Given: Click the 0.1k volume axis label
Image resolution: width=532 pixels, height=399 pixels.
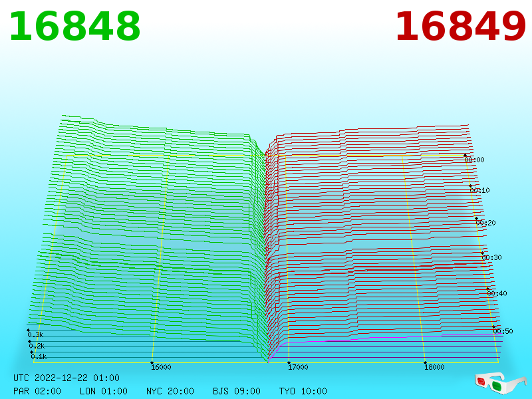Looking at the screenshot, I should [x=39, y=356].
